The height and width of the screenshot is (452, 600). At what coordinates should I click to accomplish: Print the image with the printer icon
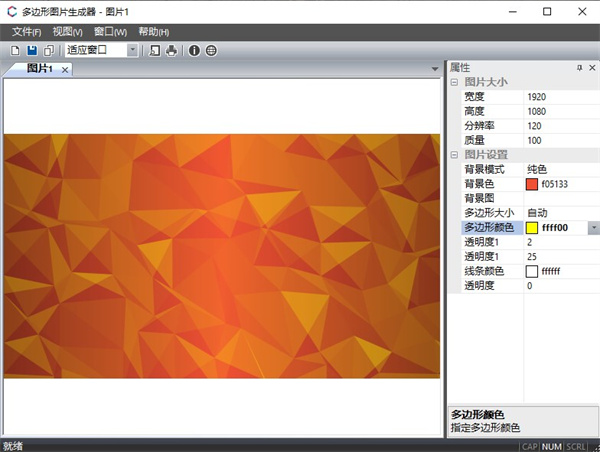pos(171,51)
